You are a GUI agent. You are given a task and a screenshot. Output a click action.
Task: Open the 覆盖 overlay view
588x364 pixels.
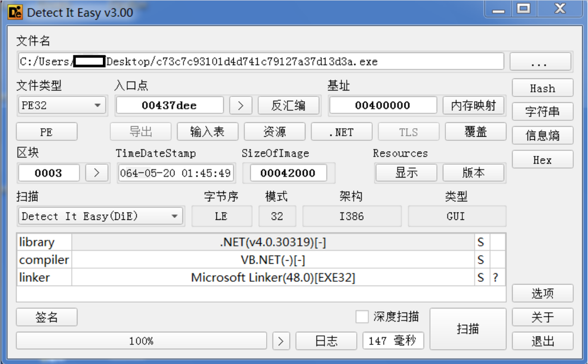pos(475,132)
